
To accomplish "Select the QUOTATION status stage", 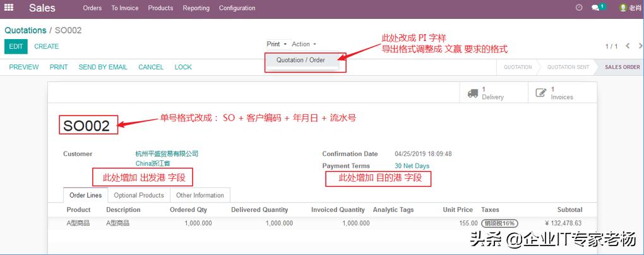I will pos(518,67).
